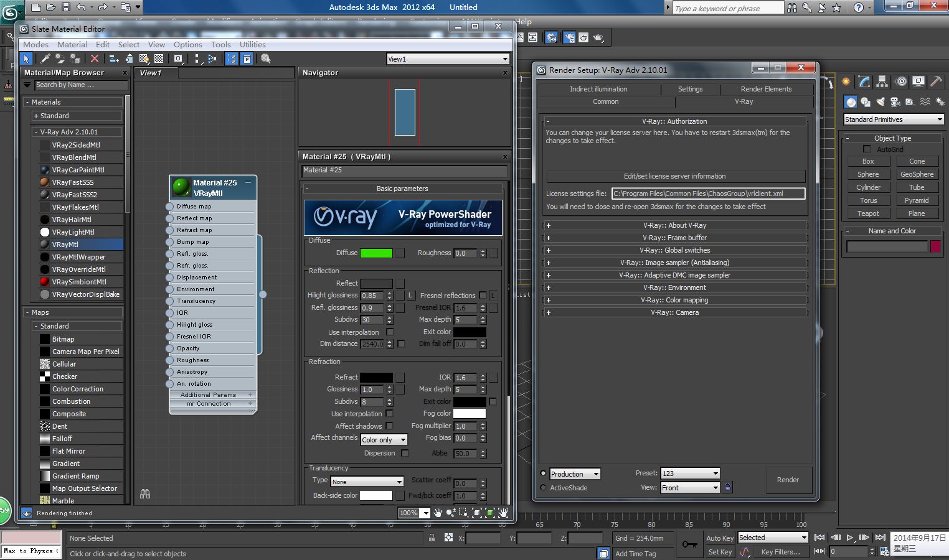Toggle the Parameter Editor icon

247,58
